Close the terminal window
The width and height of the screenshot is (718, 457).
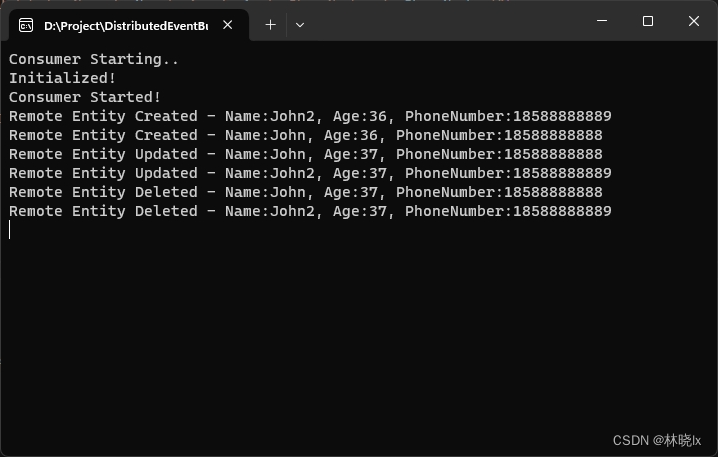[x=694, y=21]
